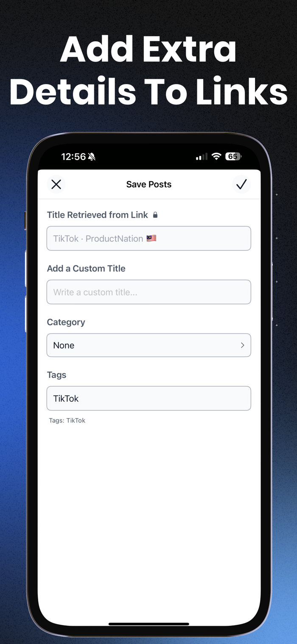Tap the Add a Custom Title label

point(86,268)
